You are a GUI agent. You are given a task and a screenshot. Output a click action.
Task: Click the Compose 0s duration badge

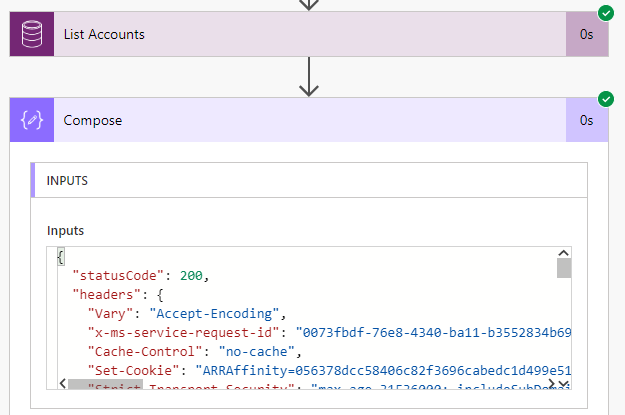[x=587, y=120]
